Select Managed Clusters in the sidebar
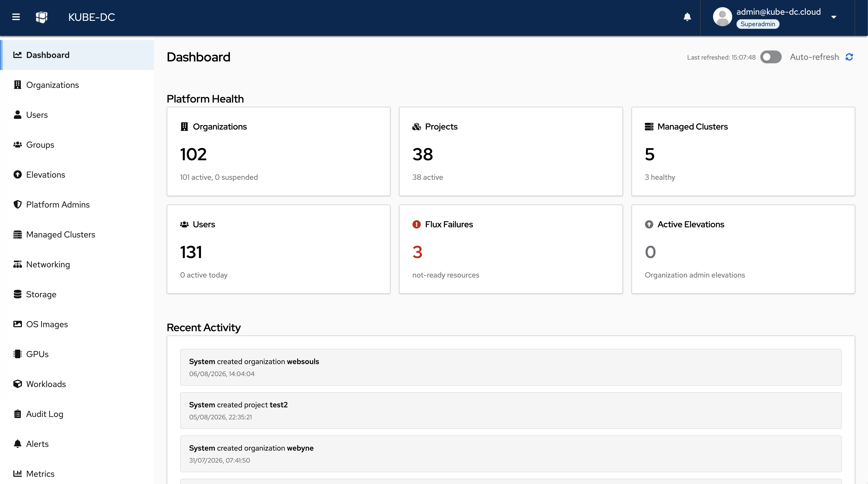 click(x=77, y=235)
